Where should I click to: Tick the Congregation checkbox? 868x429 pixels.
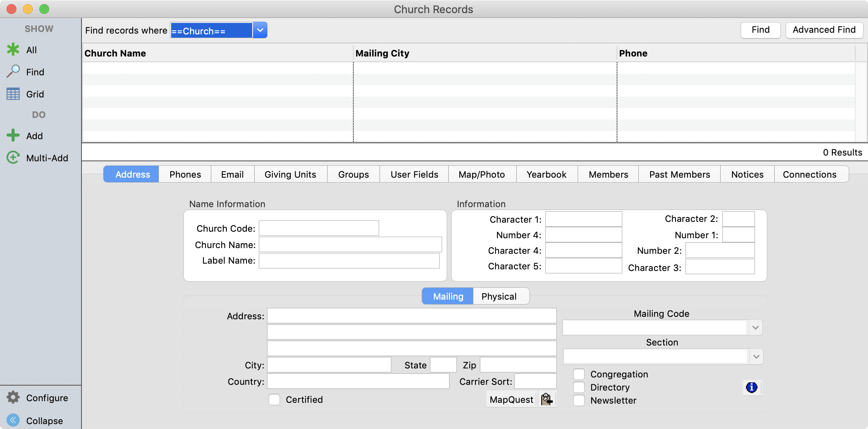(x=579, y=374)
